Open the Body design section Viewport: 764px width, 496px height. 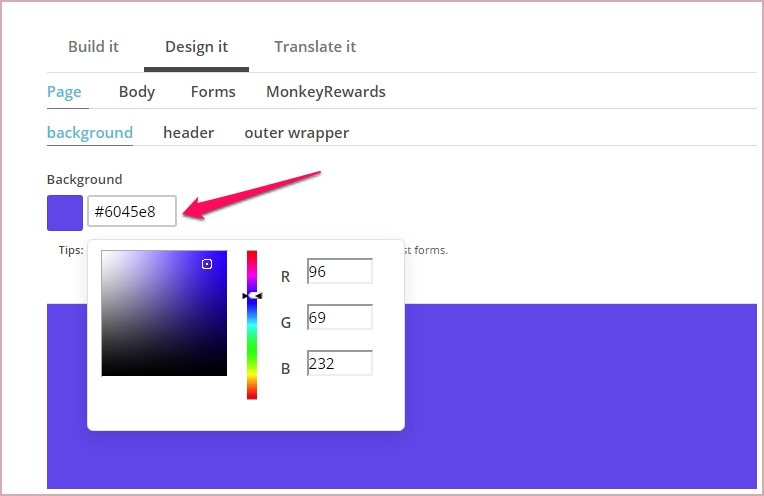(x=137, y=92)
